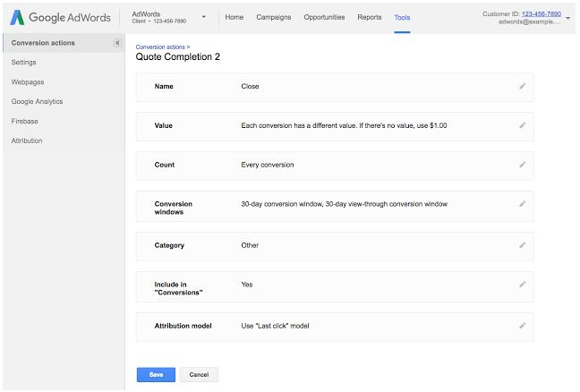The height and width of the screenshot is (392, 580).
Task: Switch to the Reports tab
Action: (x=369, y=17)
